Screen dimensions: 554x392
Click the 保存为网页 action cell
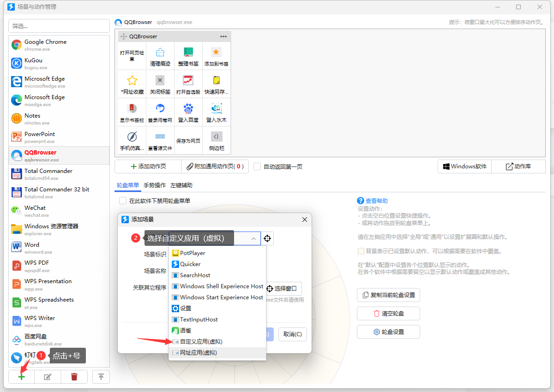coord(188,141)
